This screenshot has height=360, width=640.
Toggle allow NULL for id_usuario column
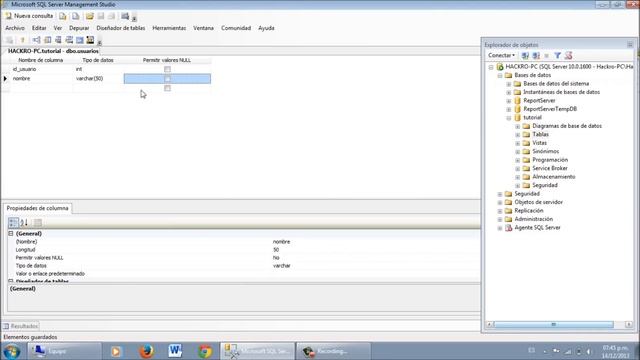click(x=167, y=69)
